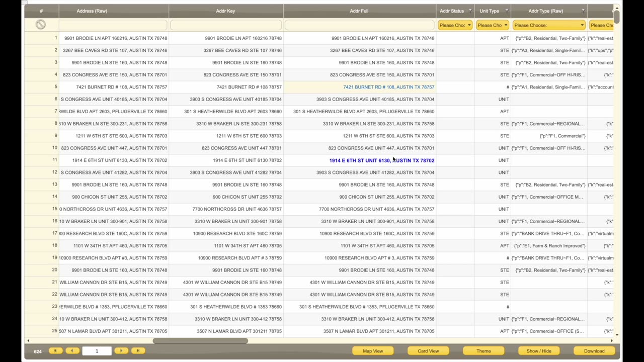The height and width of the screenshot is (362, 644).
Task: Click filter funnel on Addr Type (Raw) header
Action: 583,11
